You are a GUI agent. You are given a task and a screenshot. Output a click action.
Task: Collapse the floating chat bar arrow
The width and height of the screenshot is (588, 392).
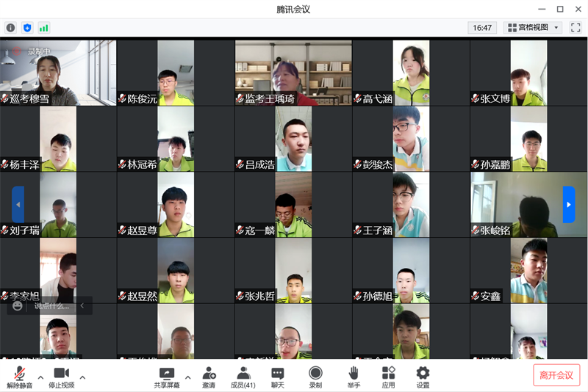click(x=82, y=305)
